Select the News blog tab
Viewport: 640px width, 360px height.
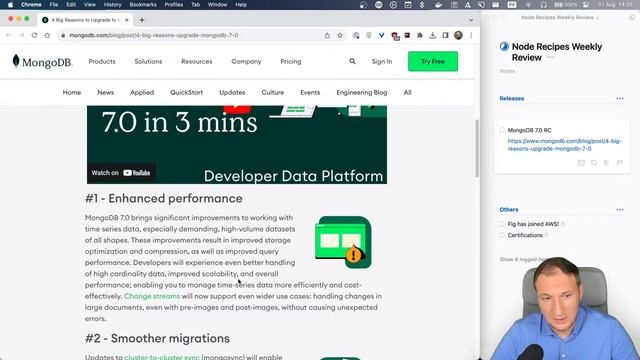point(105,93)
